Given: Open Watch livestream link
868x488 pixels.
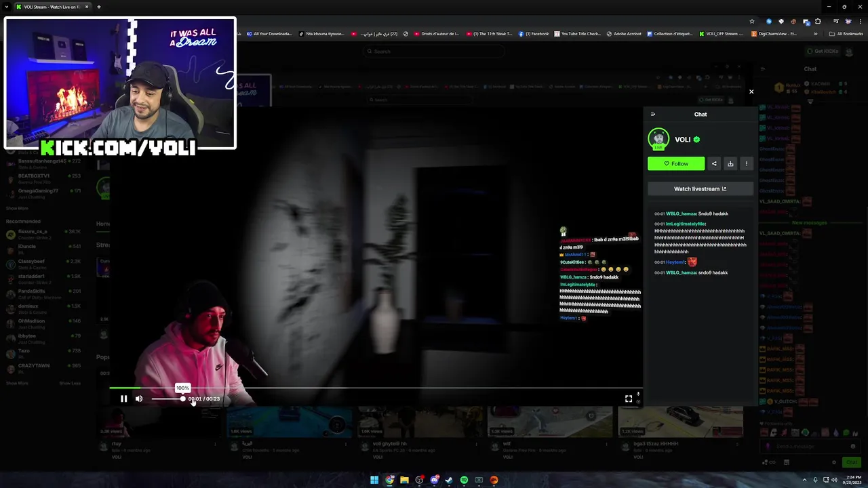Looking at the screenshot, I should [x=701, y=189].
